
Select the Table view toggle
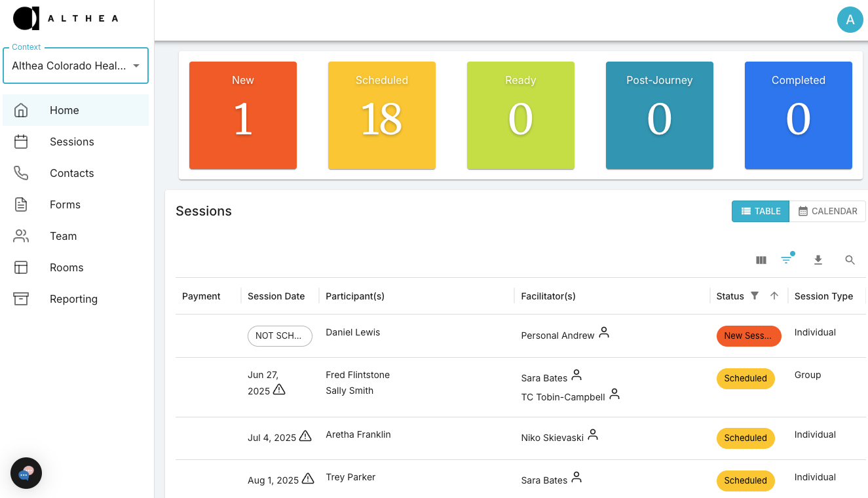[x=760, y=211]
